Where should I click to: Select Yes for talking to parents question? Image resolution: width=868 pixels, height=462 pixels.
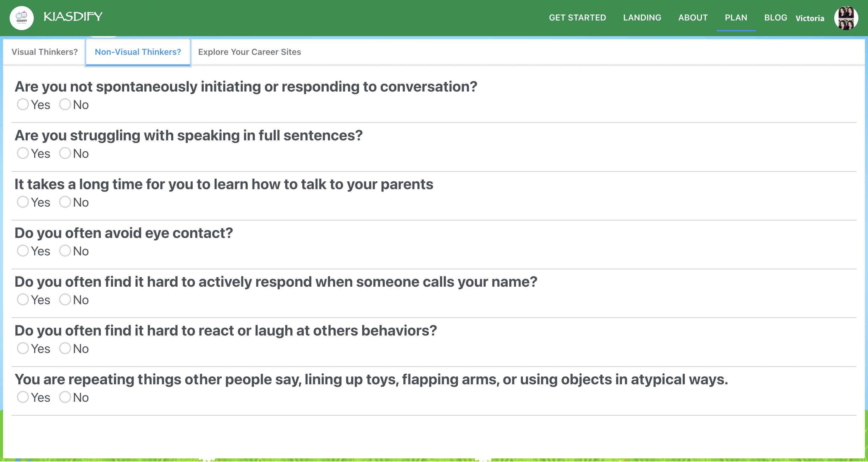23,202
